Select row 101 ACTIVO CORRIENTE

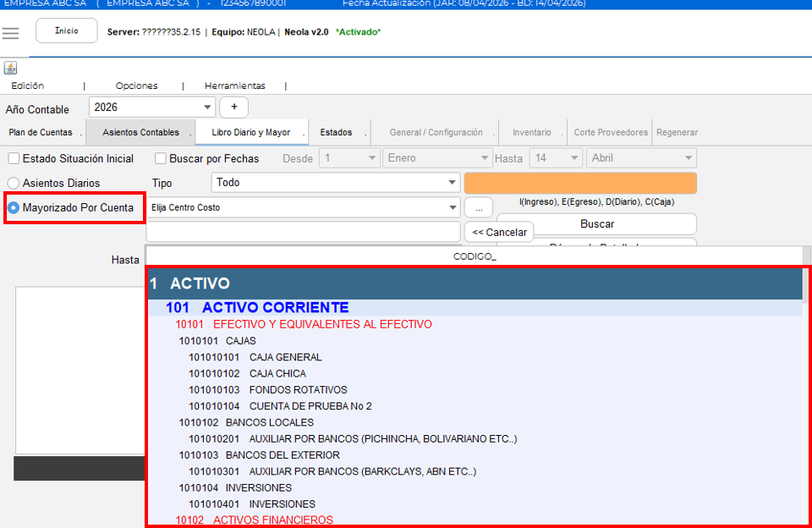[x=475, y=307]
